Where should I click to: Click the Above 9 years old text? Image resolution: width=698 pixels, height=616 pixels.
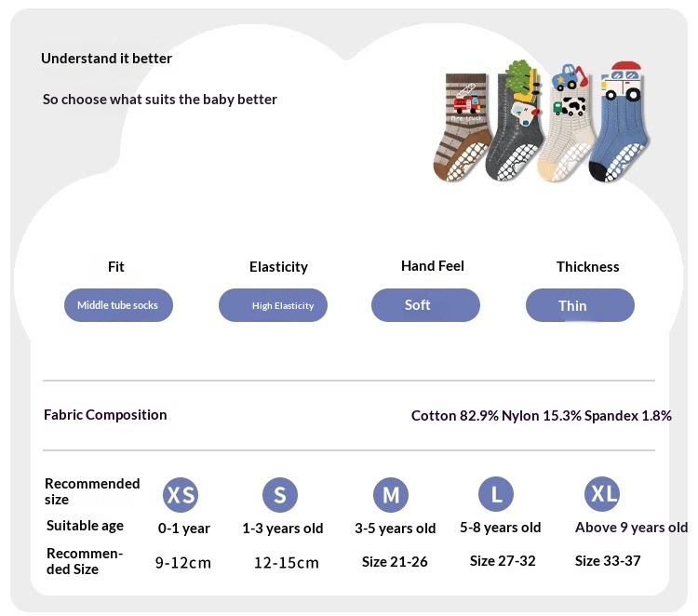pos(631,528)
